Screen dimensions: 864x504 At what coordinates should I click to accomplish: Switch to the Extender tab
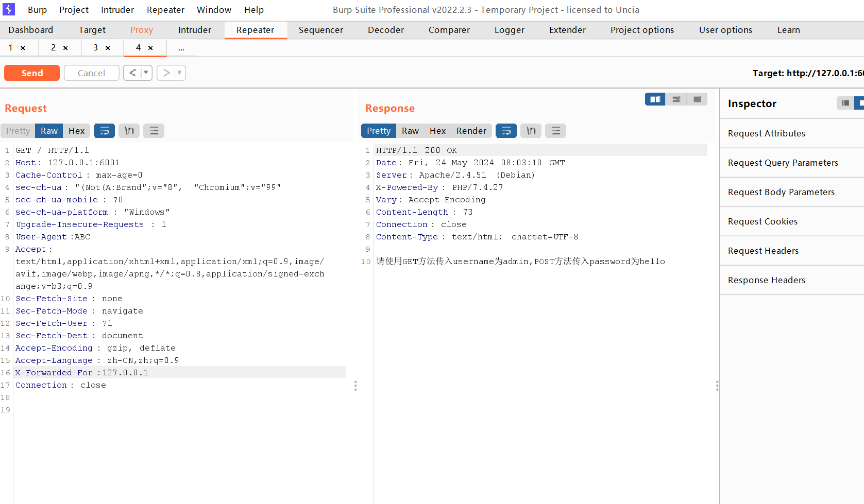pyautogui.click(x=567, y=30)
